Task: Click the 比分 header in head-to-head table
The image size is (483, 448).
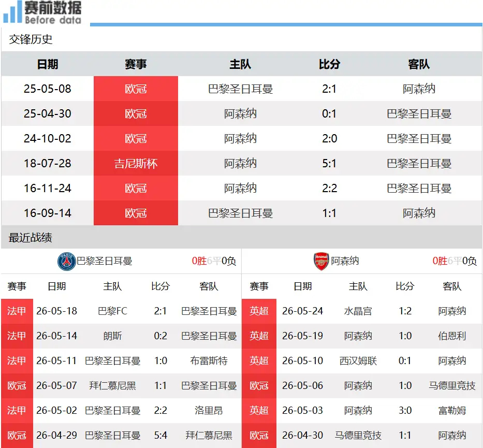Action: pos(329,64)
